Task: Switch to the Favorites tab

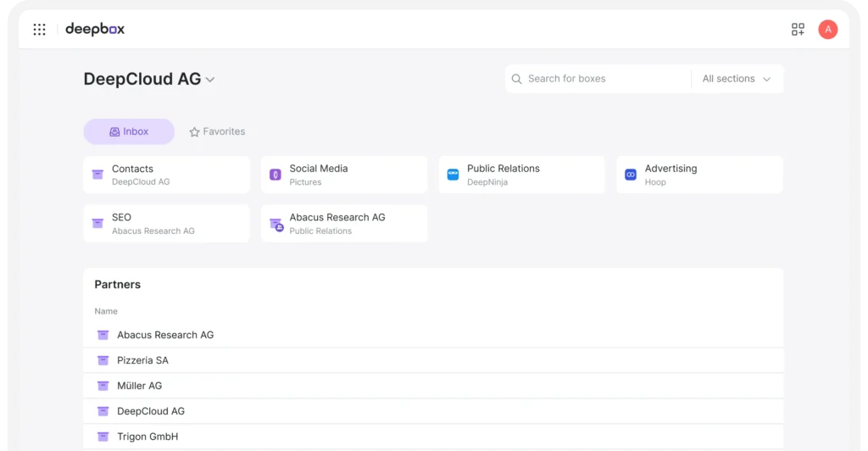Action: (x=217, y=131)
